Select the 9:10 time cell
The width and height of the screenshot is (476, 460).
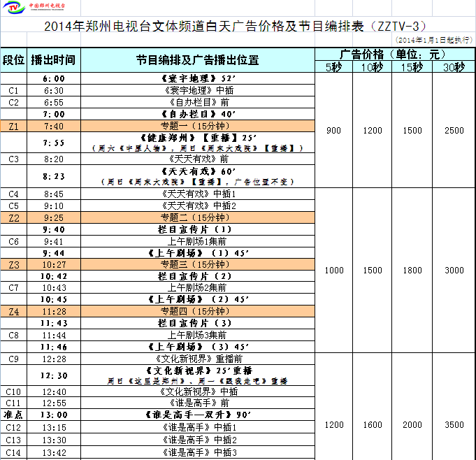(54, 206)
